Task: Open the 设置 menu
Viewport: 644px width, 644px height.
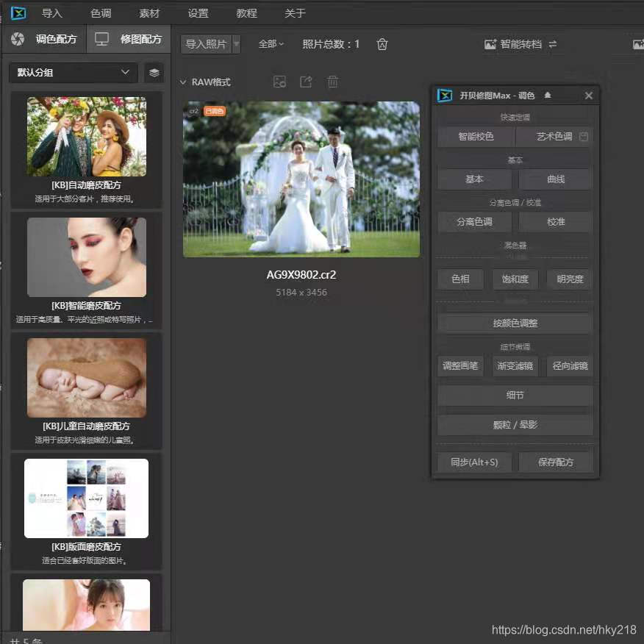Action: [x=198, y=13]
